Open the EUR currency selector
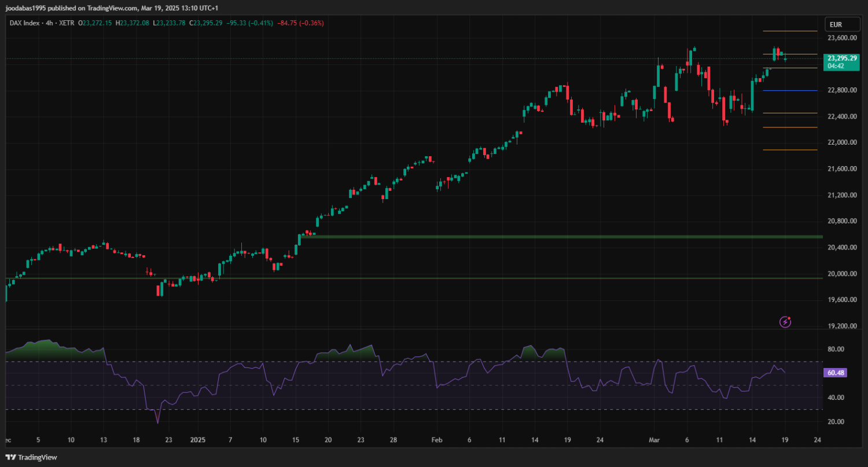This screenshot has height=467, width=868. pos(836,24)
